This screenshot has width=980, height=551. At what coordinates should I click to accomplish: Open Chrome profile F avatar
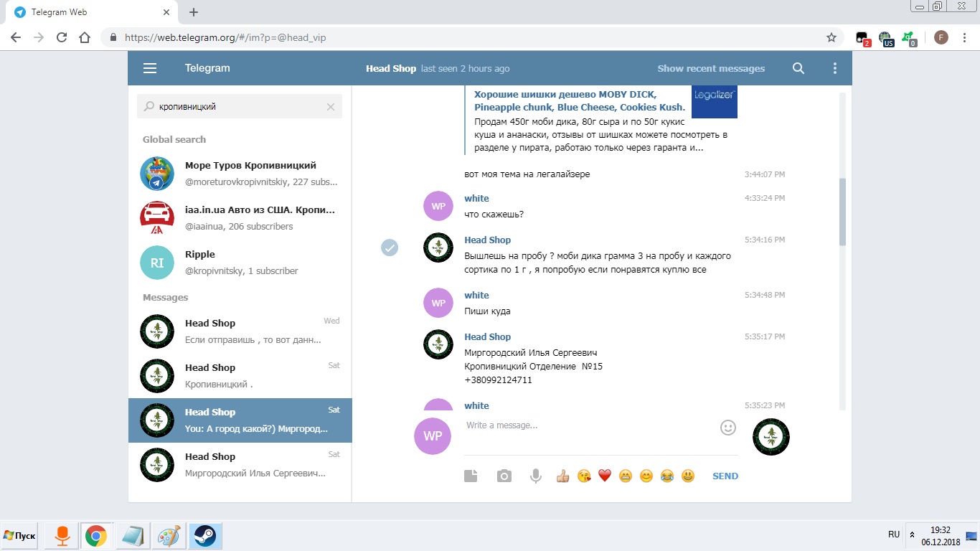(941, 37)
